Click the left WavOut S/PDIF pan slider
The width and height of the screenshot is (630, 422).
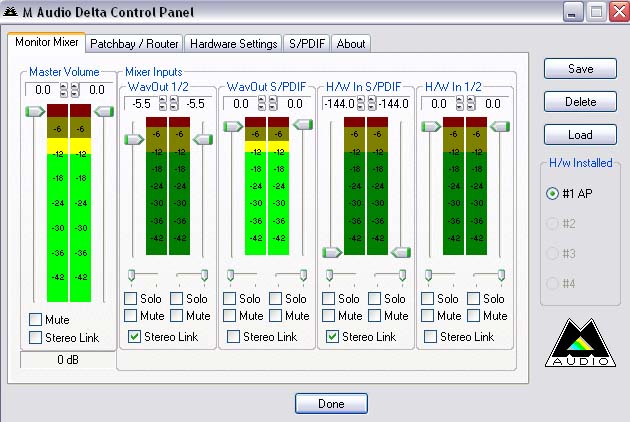[230, 275]
